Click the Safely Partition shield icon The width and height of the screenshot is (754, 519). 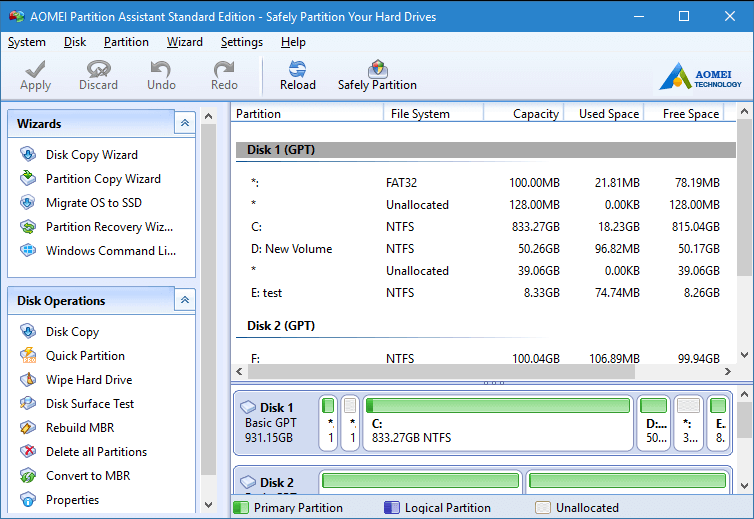pyautogui.click(x=377, y=69)
